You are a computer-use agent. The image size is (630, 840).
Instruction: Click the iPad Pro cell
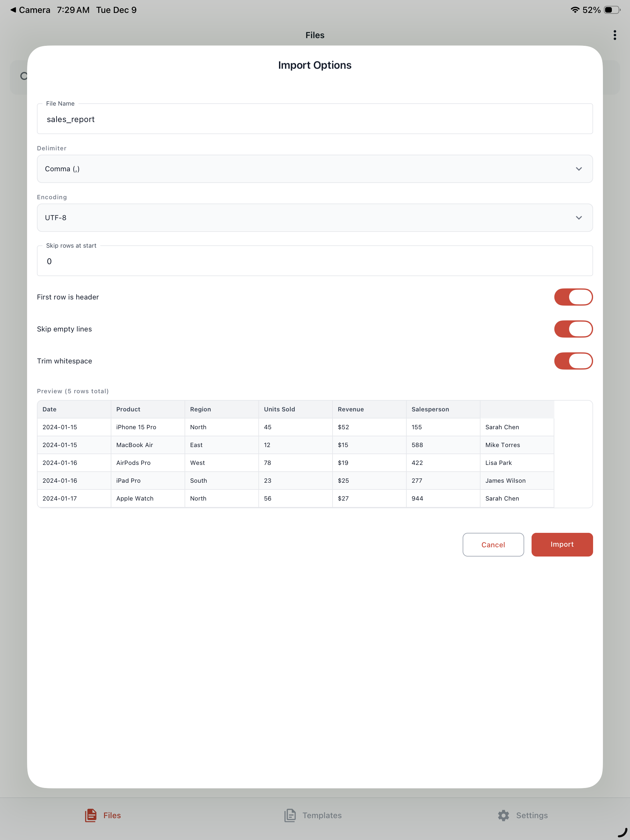[x=148, y=480]
